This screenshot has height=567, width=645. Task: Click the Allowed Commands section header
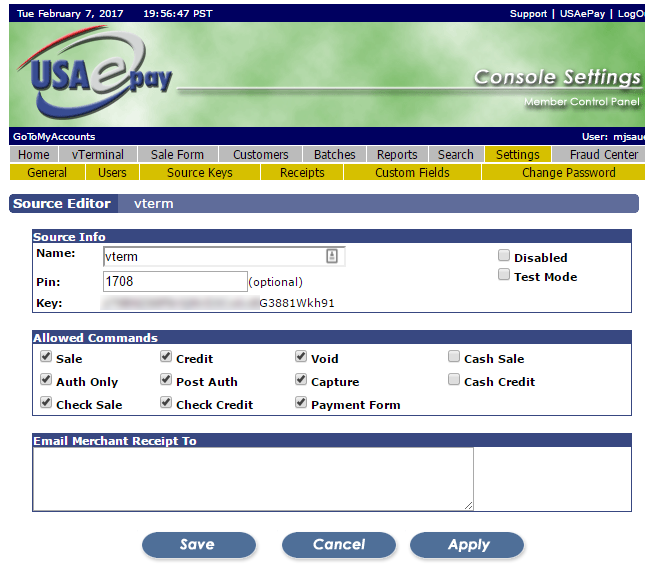coord(95,338)
